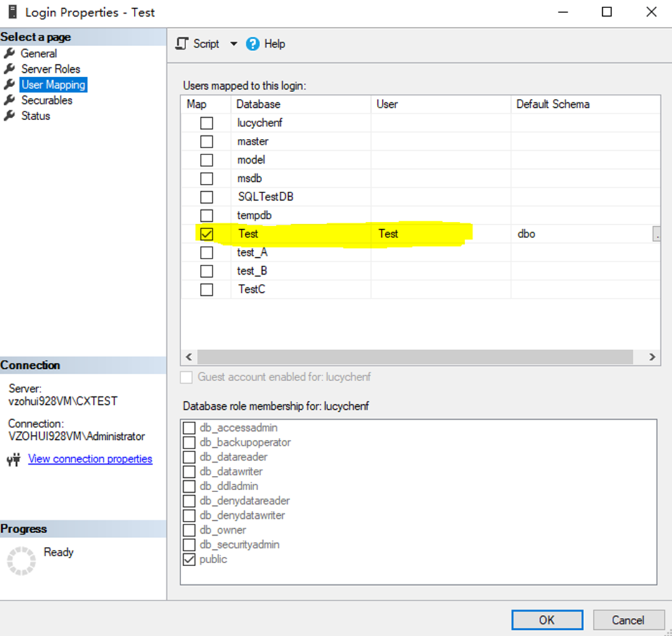Click the OK button

(x=547, y=620)
